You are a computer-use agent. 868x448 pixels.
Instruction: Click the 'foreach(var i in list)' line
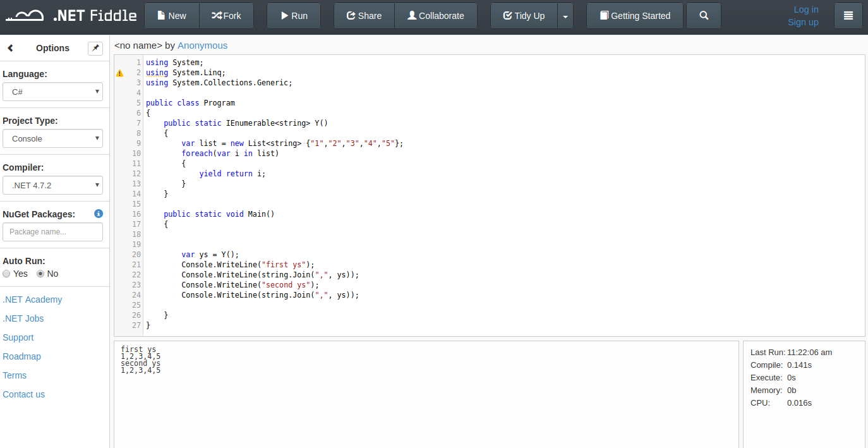click(230, 154)
